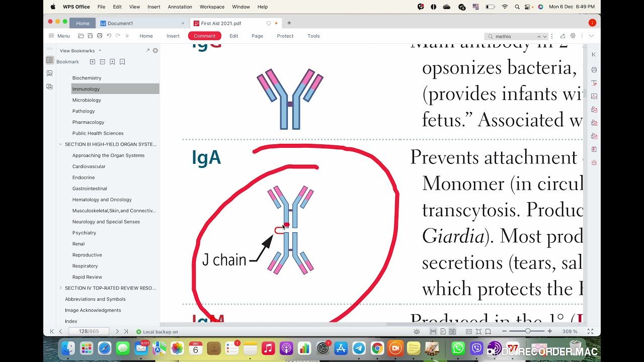Detach bookmarks panel with arrow icon
This screenshot has height=362, width=644.
click(x=147, y=50)
